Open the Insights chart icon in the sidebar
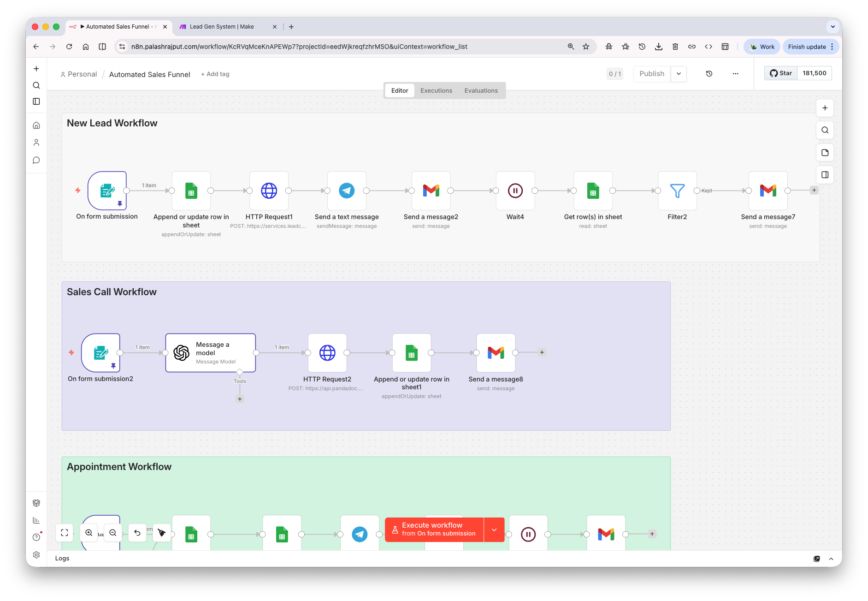Viewport: 868px width, 601px height. [x=36, y=520]
